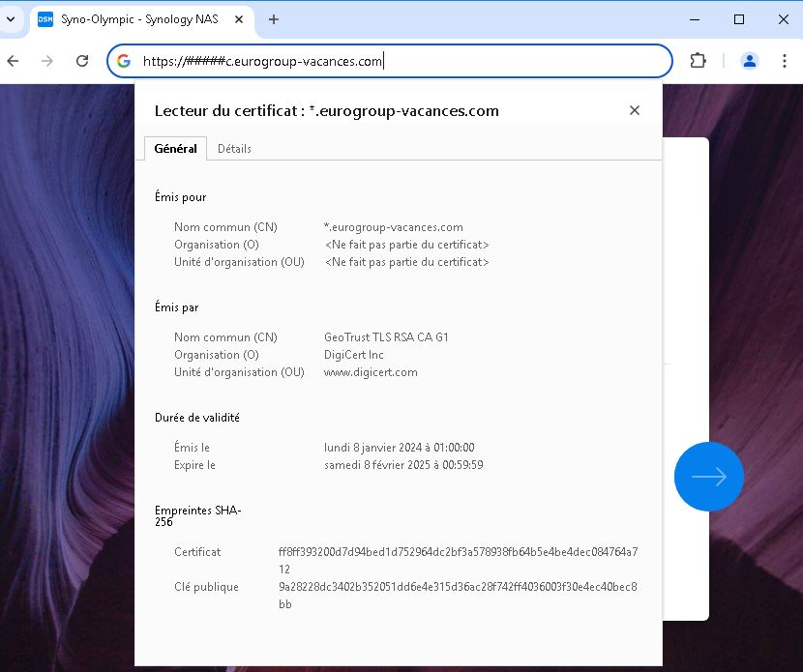Viewport: 803px width, 672px height.
Task: Click the certificate viewer title text
Action: 326,111
